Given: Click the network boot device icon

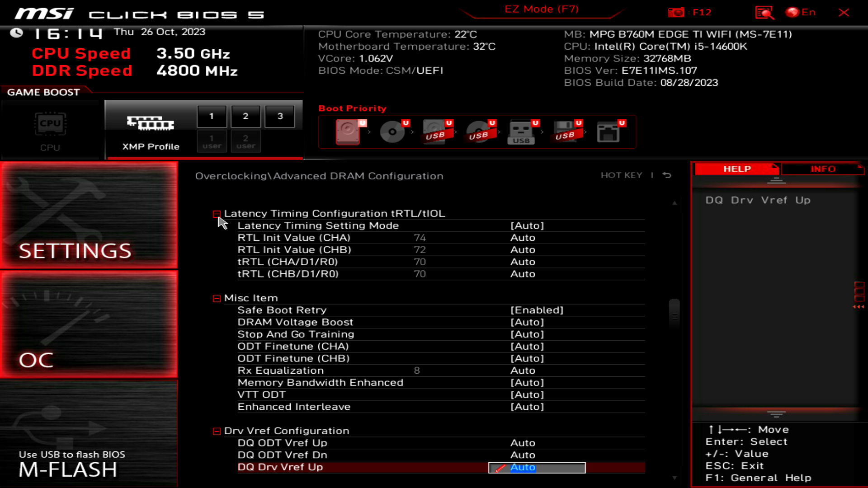Looking at the screenshot, I should coord(608,131).
